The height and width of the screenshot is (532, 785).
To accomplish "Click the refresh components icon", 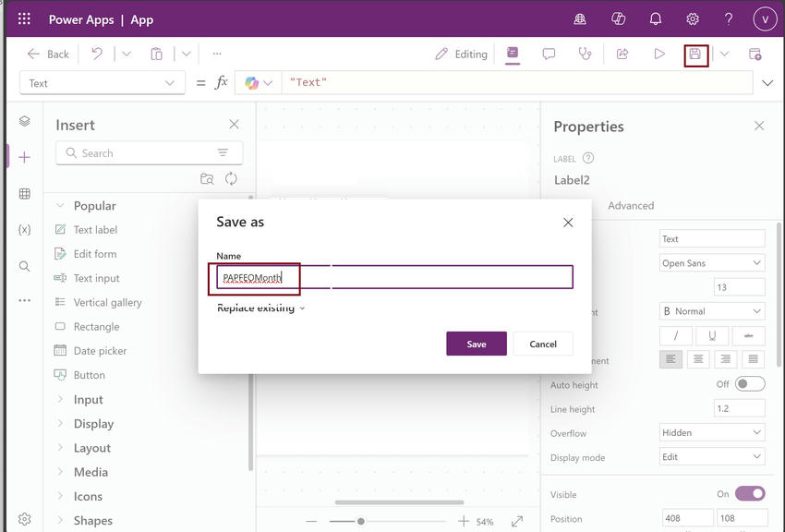I will point(231,178).
